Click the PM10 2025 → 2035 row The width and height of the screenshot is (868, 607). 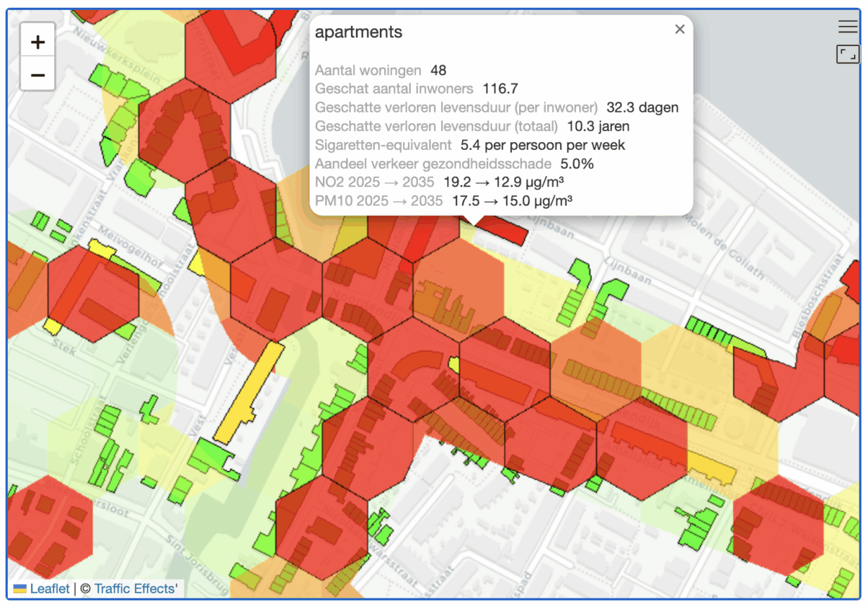coord(443,201)
